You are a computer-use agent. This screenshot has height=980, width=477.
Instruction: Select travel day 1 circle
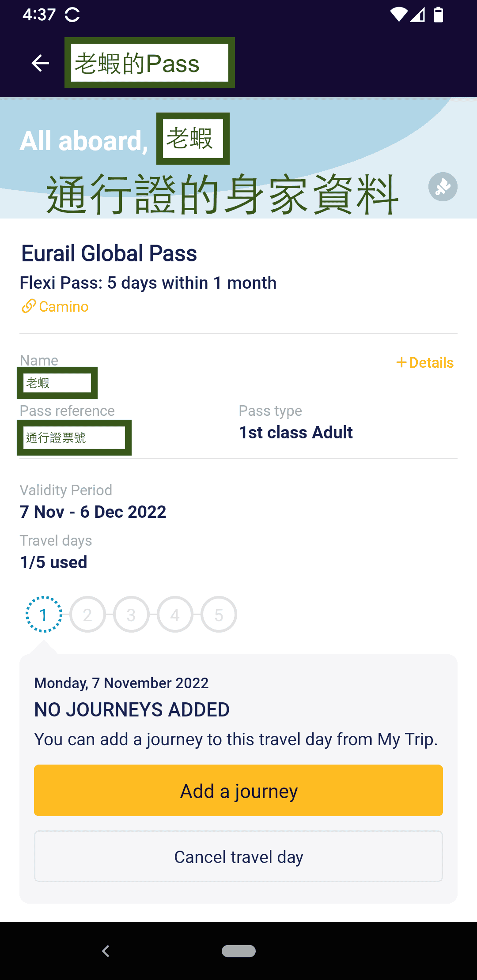click(44, 614)
